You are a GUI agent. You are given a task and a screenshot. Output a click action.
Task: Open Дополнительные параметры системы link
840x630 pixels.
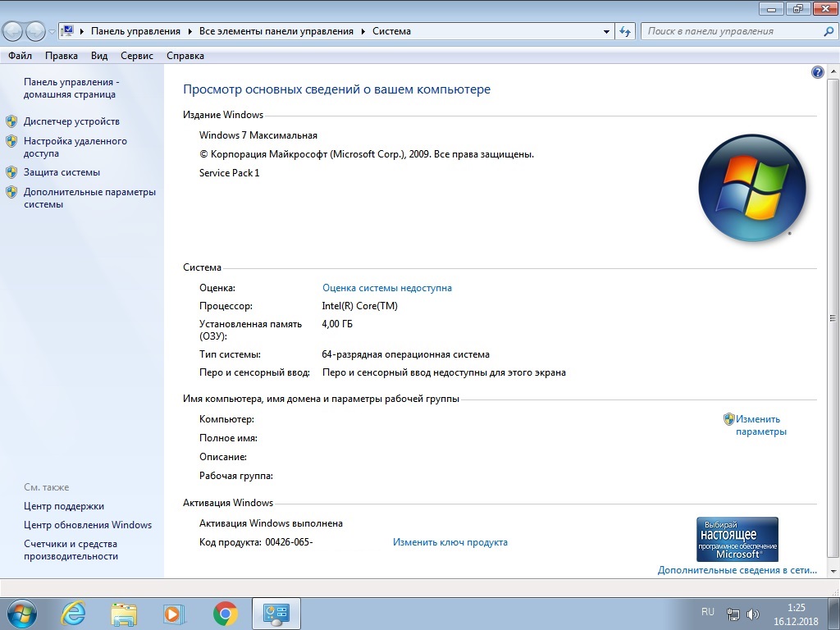pyautogui.click(x=89, y=199)
